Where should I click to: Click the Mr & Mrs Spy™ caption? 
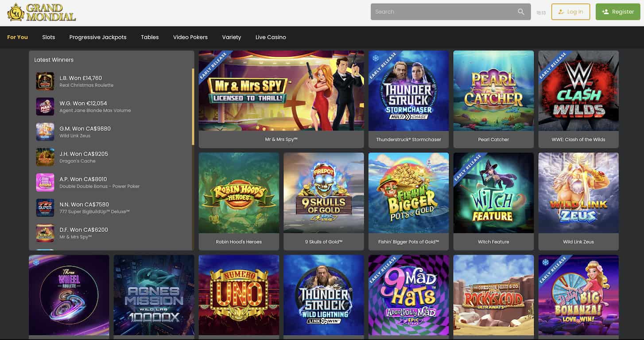(281, 140)
